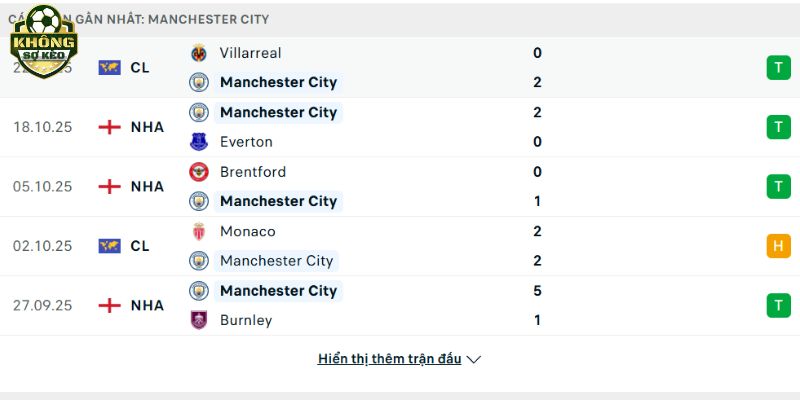Image resolution: width=800 pixels, height=400 pixels.
Task: Select the Brentford team name
Action: tap(253, 172)
